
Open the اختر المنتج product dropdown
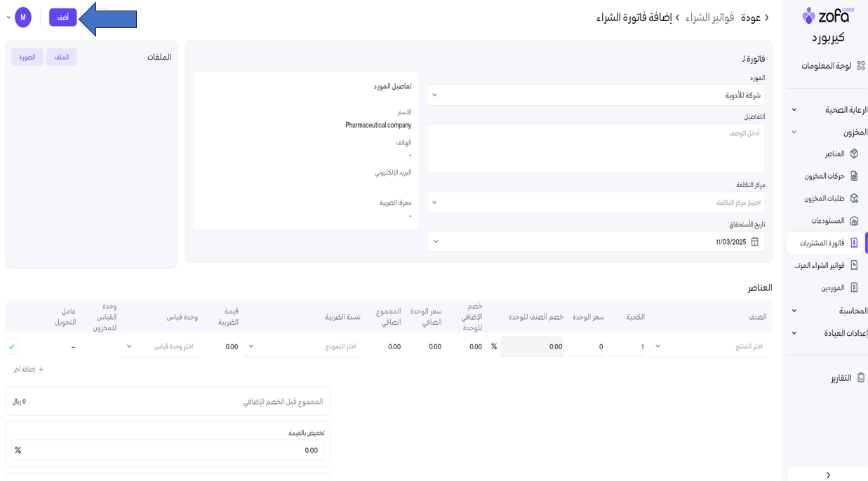pos(709,346)
